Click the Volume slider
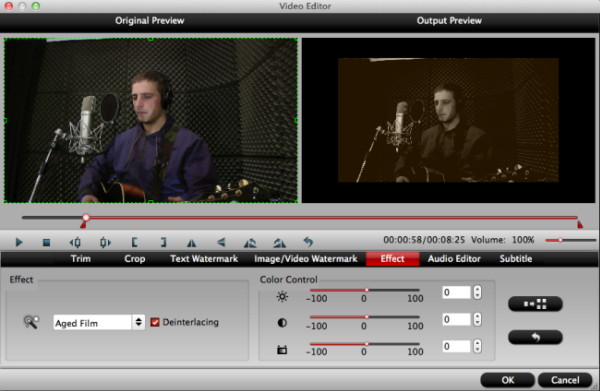This screenshot has width=600, height=391. pos(571,240)
